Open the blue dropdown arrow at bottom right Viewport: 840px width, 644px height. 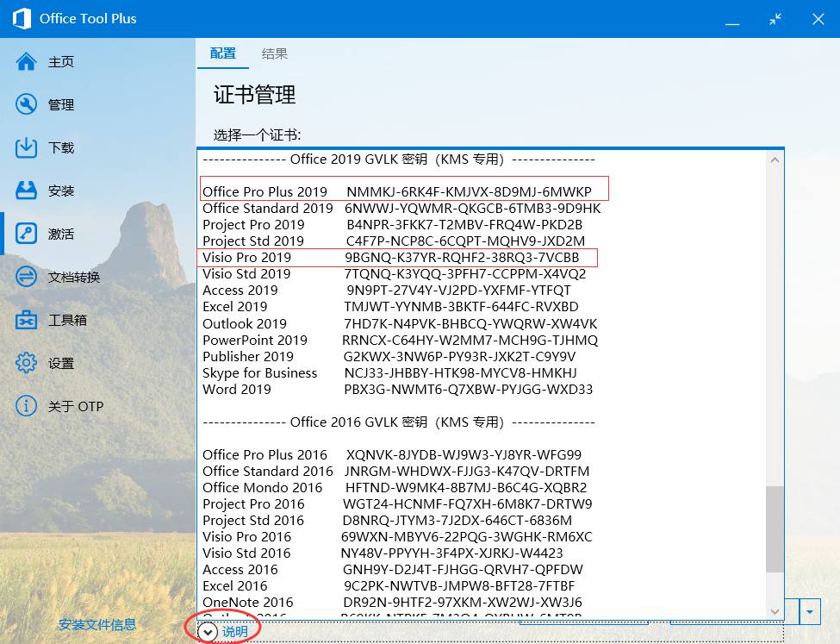click(x=809, y=611)
